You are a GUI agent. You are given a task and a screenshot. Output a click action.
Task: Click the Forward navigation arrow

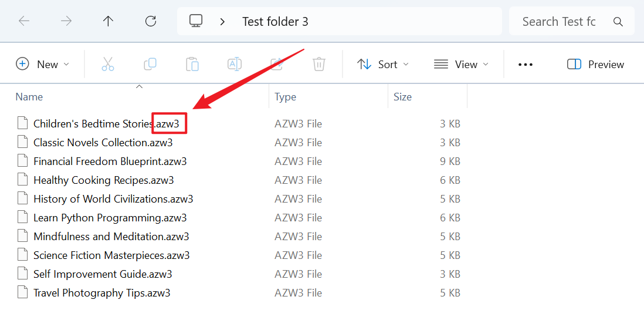pos(66,22)
